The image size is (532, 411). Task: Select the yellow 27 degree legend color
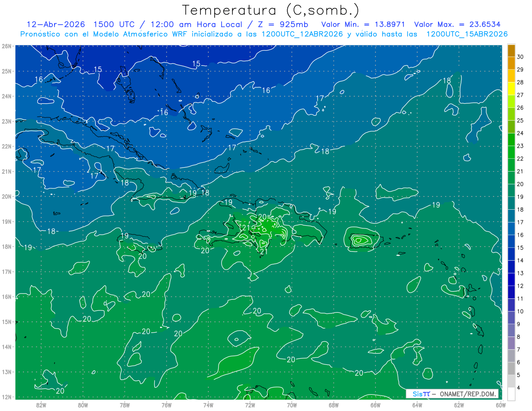tap(511, 89)
